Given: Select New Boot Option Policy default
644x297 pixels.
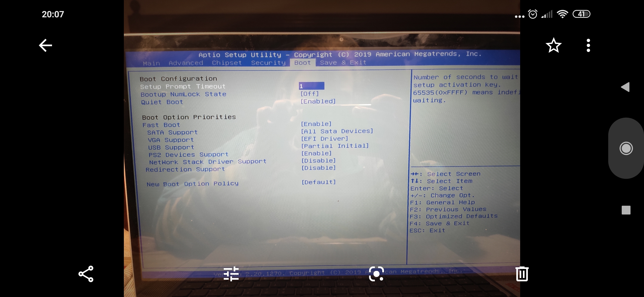Looking at the screenshot, I should (x=318, y=182).
